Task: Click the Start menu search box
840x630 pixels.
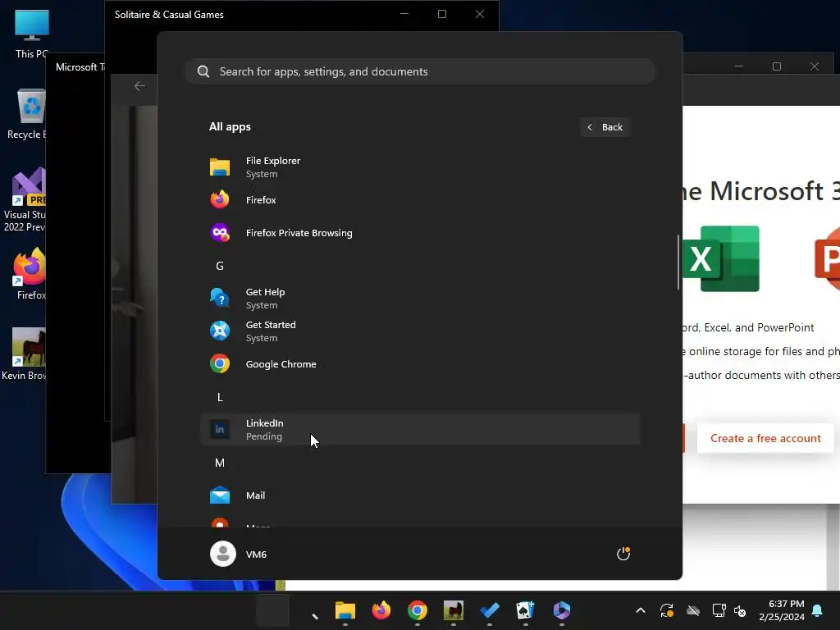Action: click(x=420, y=71)
